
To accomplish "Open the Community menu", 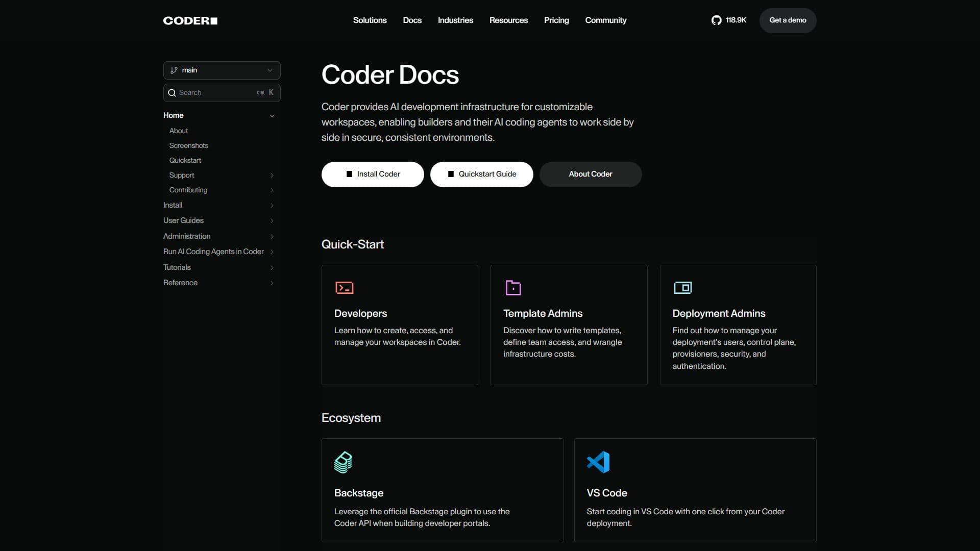I will (605, 20).
